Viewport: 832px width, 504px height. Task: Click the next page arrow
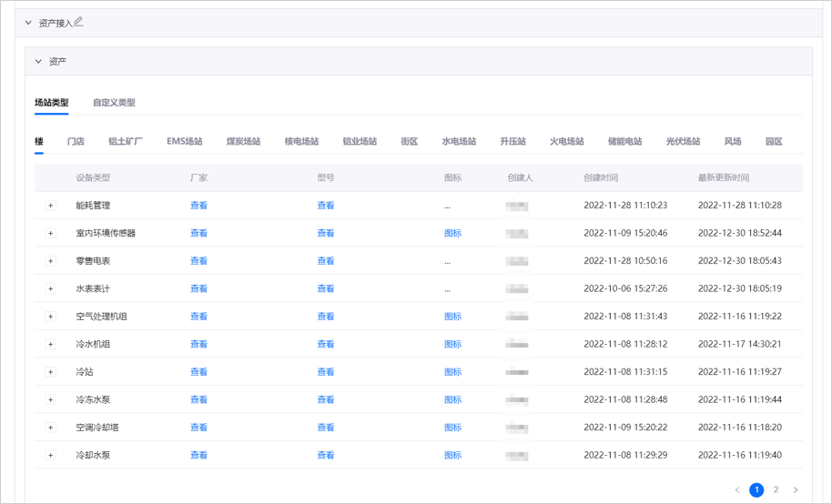796,490
